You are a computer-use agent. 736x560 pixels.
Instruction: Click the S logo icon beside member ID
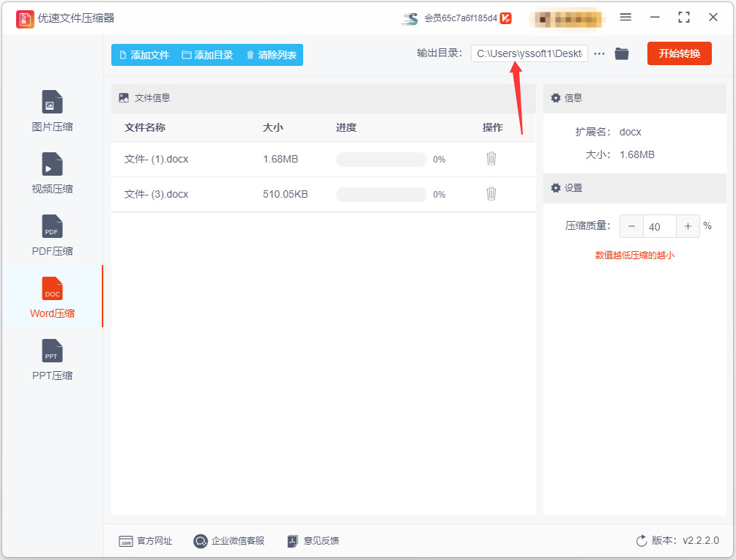pos(410,18)
